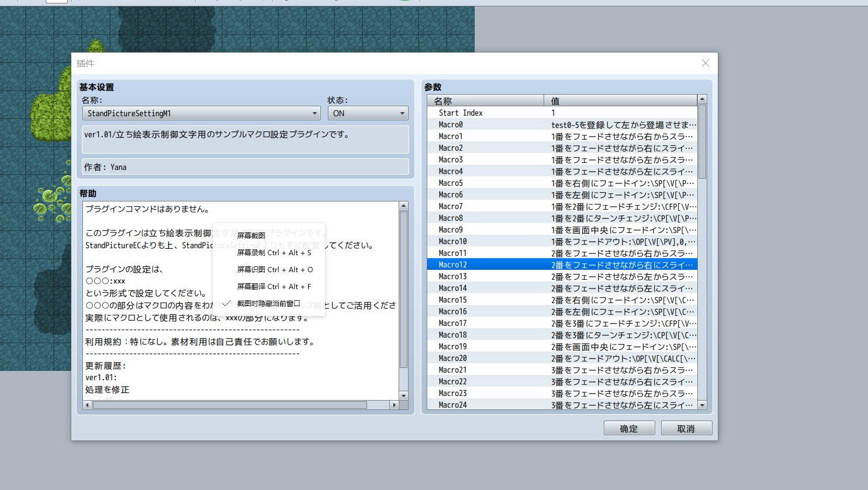Screen dimensions: 868x490
Task: Click the help panel horizontal scrollbar thumb
Action: [230, 405]
